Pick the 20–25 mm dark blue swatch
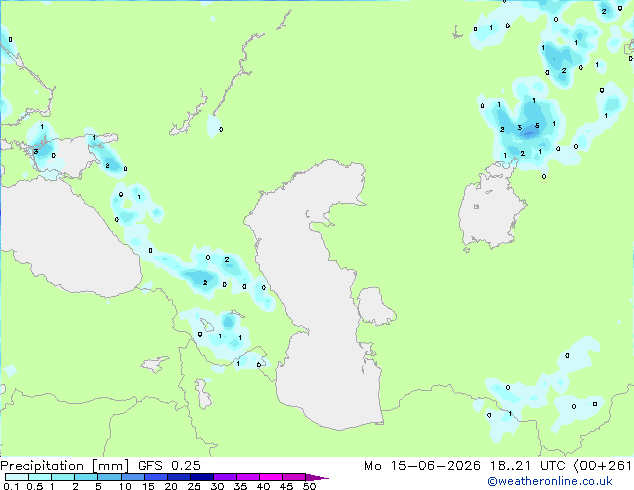Screen dimensions: 634x490 (x=179, y=477)
